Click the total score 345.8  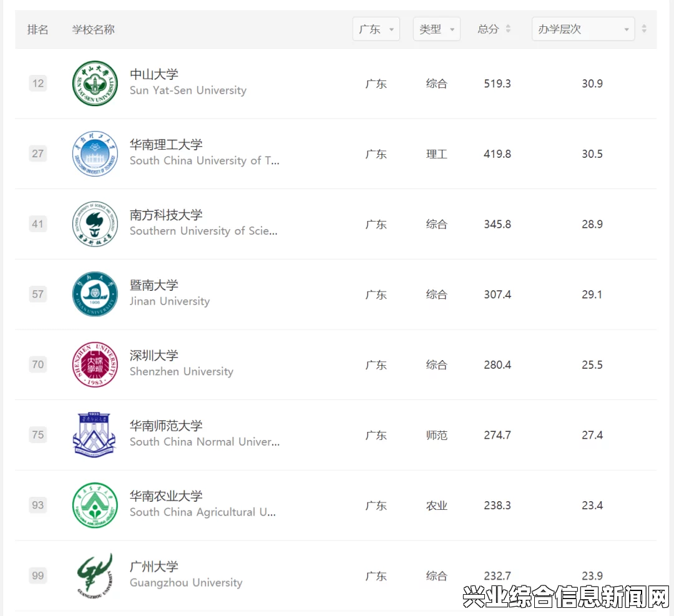(497, 224)
